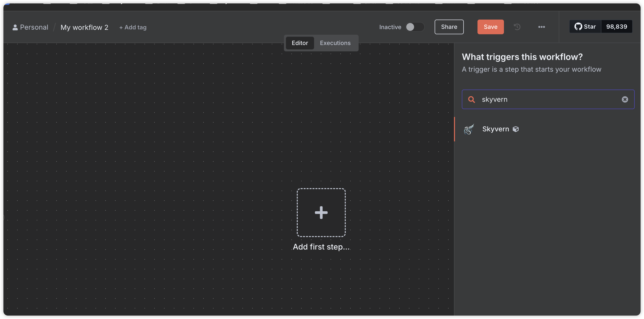Toggle the Inactive workflow switch

click(414, 27)
